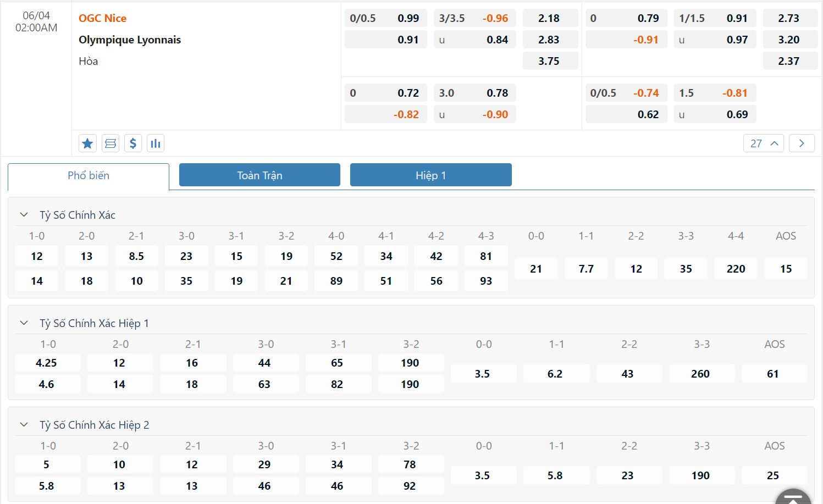Select correct score 4-3 odds 81
This screenshot has height=504, width=823.
click(486, 256)
